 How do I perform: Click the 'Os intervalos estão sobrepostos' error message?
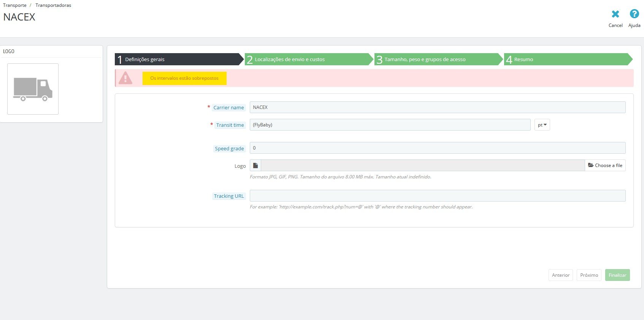(184, 78)
